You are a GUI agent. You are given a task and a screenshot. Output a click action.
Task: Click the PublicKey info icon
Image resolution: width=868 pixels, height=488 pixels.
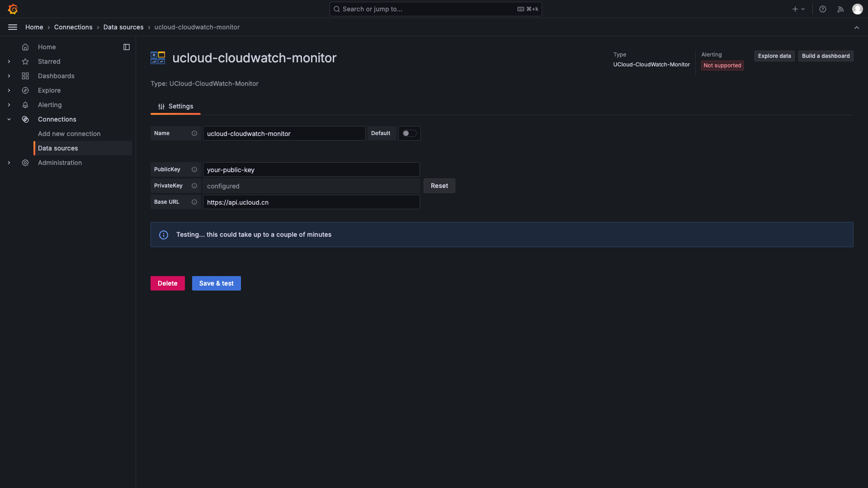194,169
